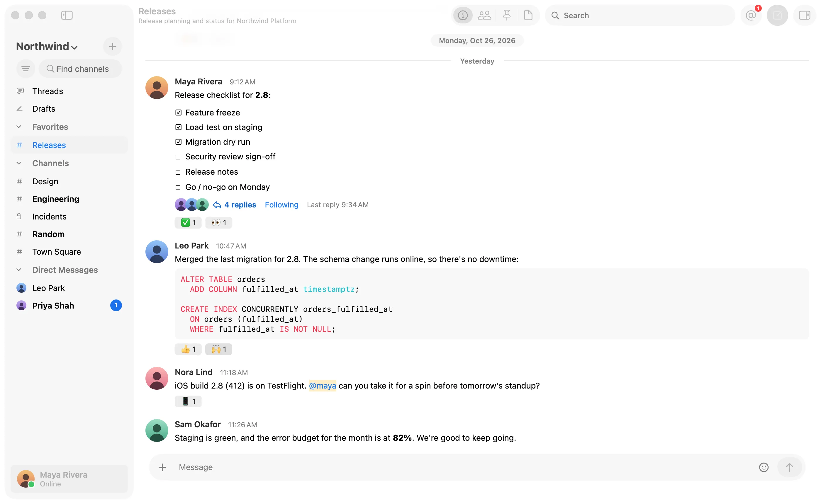Open direct message with Priya Shah

pyautogui.click(x=69, y=306)
